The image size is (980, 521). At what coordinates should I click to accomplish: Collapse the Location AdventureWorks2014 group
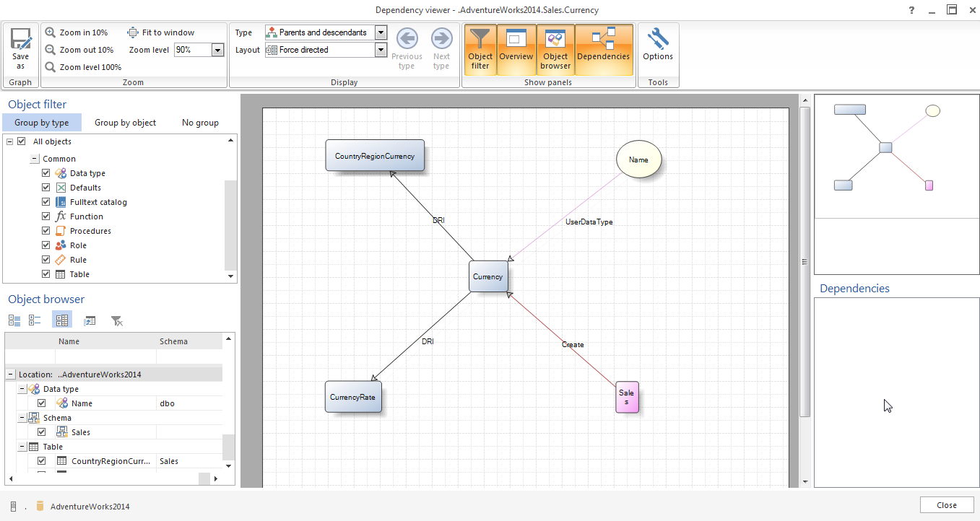11,375
